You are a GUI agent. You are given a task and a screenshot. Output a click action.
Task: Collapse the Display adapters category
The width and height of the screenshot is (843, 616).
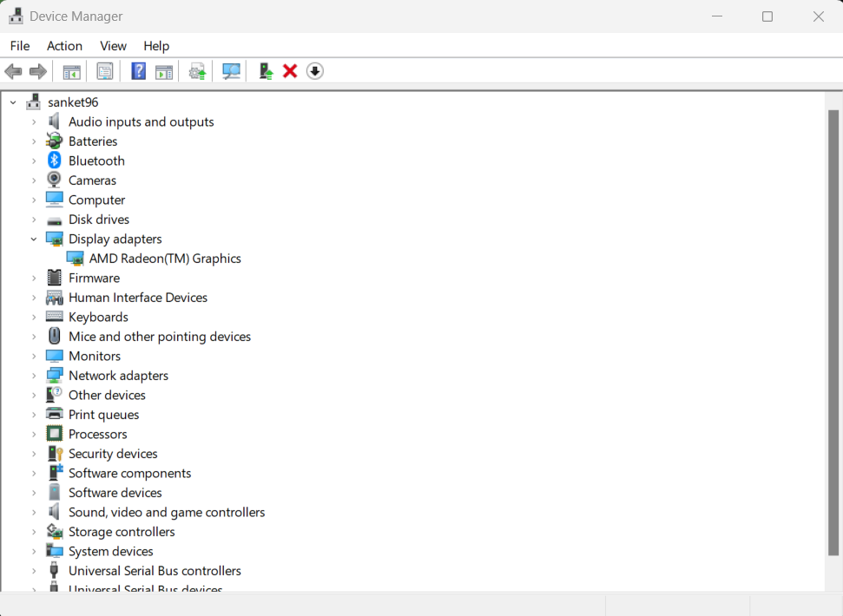pos(33,239)
